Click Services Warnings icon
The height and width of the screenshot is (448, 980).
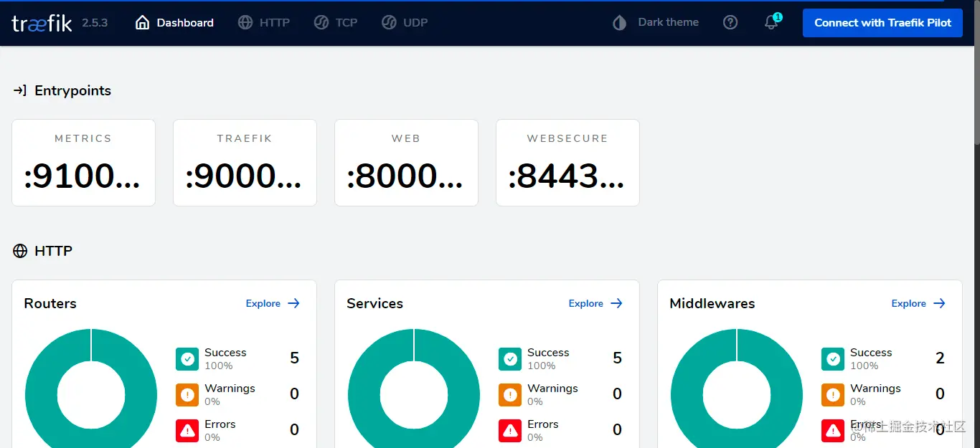pyautogui.click(x=510, y=395)
